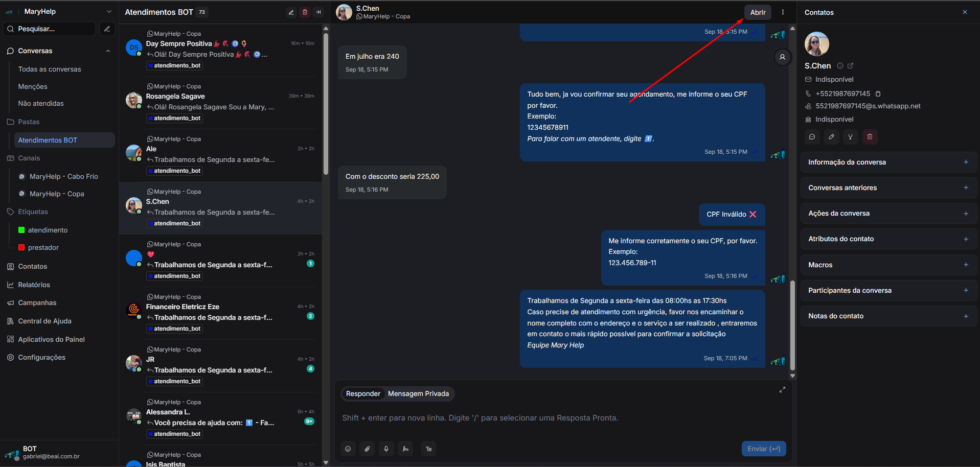Expand the message editor to full size

(x=782, y=390)
